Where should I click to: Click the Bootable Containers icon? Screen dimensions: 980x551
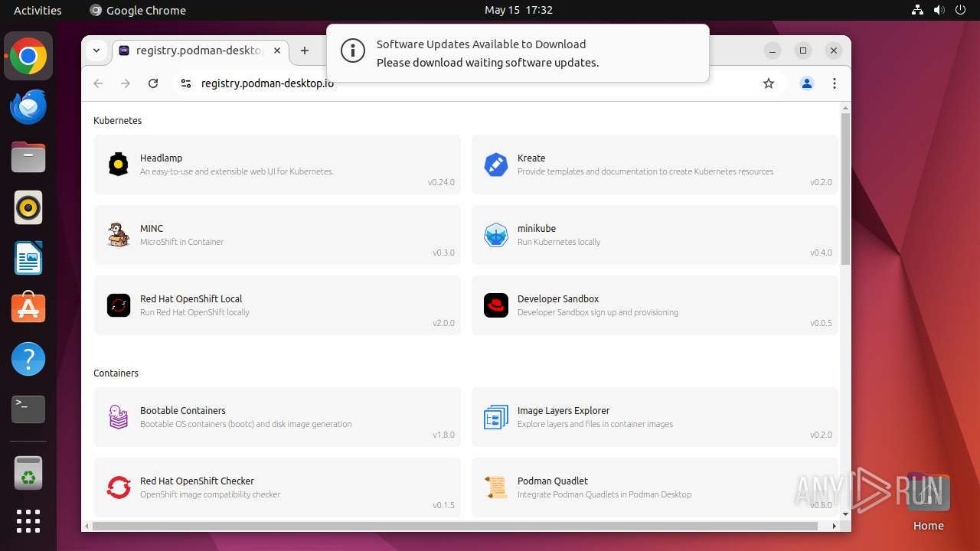click(119, 417)
